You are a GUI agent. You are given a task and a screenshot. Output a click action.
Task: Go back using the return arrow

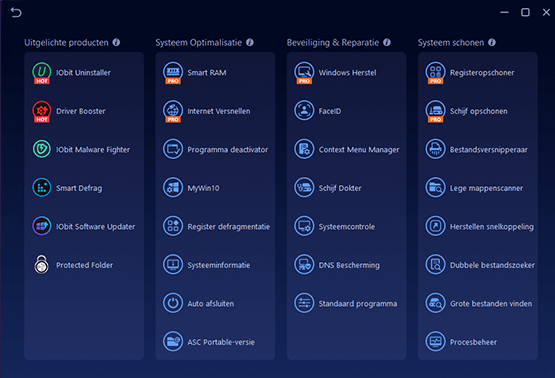click(16, 13)
